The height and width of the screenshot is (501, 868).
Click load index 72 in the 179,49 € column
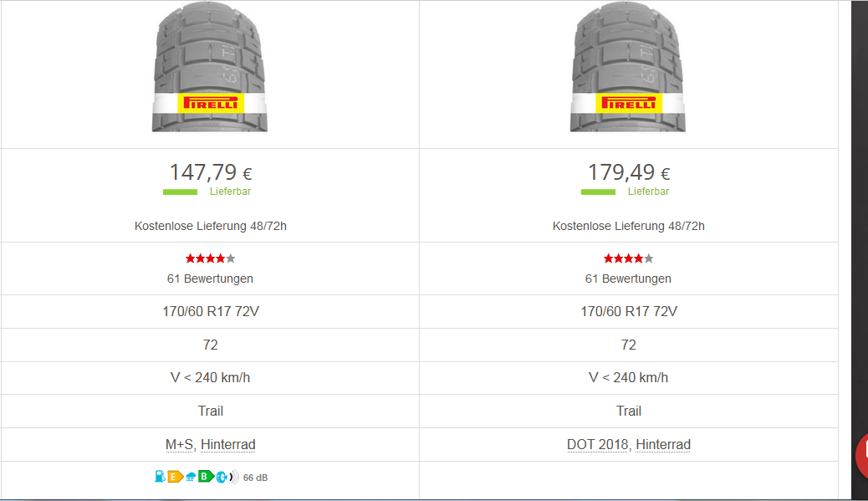click(x=628, y=345)
